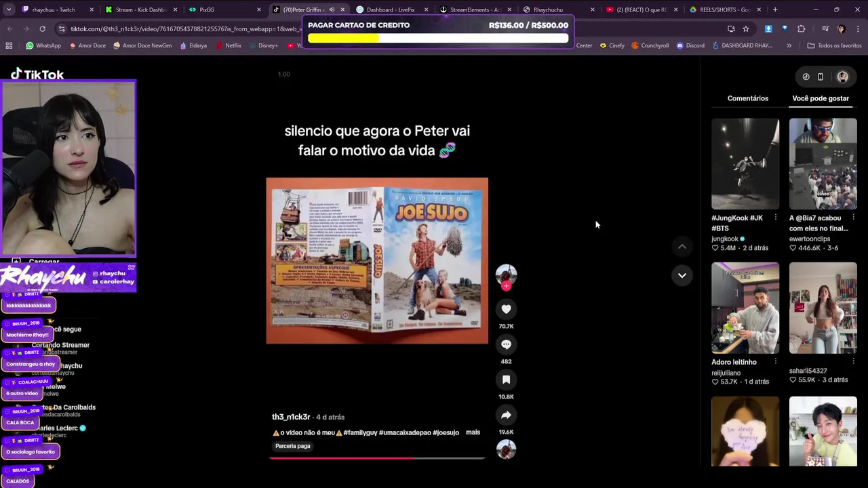Switch to the REELS/SHORTS browser tab
868x488 pixels.
point(726,9)
